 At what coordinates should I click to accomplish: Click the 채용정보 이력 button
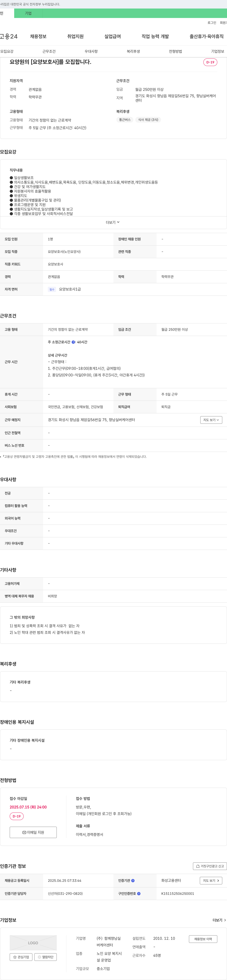[203, 939]
